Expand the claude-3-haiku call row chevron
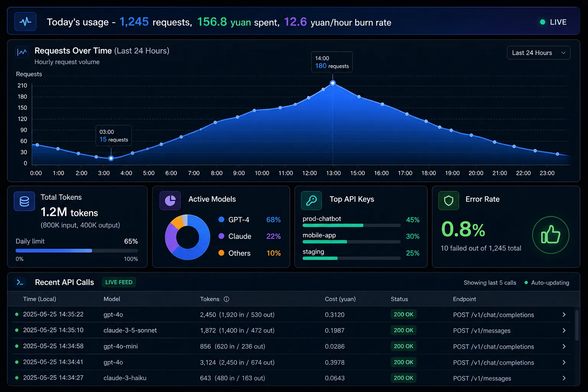588x392 pixels. pos(564,378)
